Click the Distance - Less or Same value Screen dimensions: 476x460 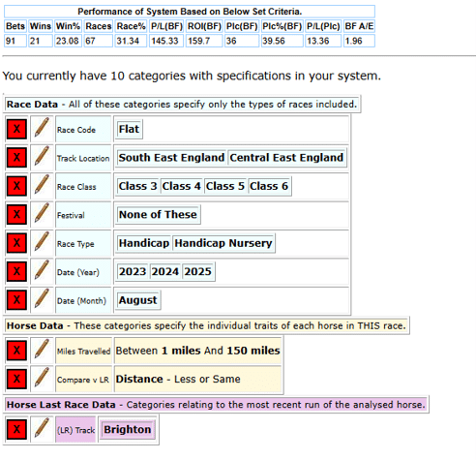178,379
